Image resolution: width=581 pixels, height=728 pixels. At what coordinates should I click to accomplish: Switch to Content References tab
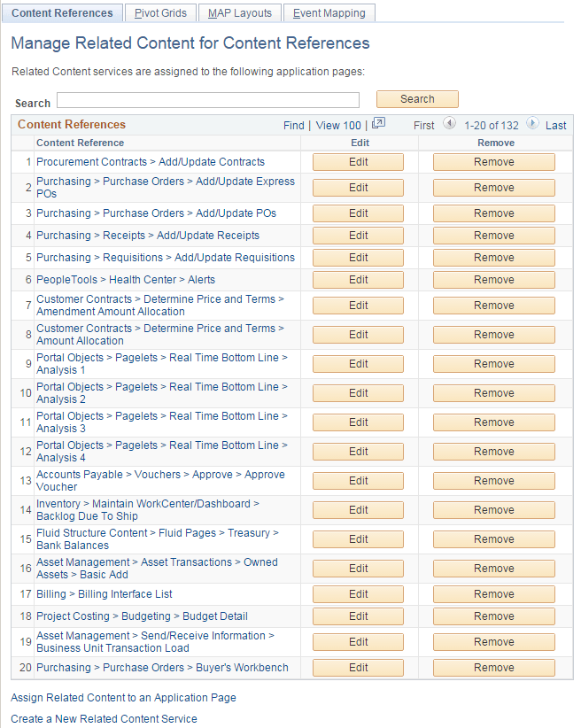point(62,13)
